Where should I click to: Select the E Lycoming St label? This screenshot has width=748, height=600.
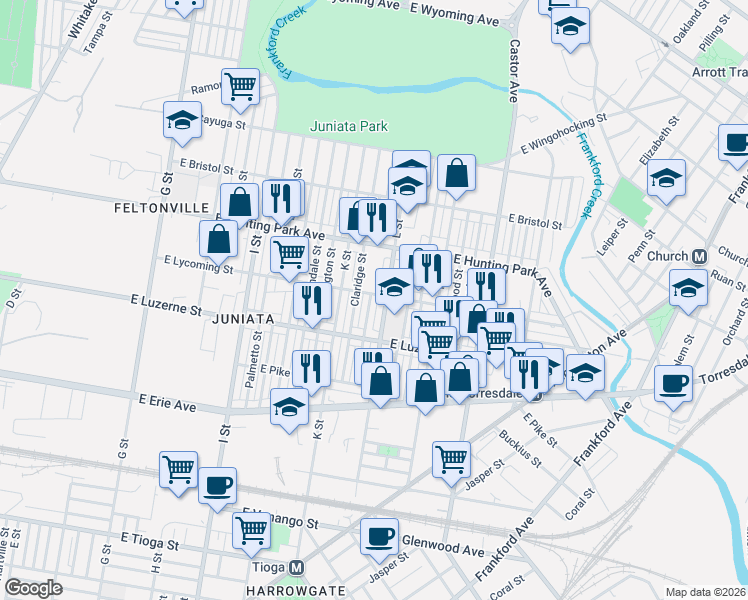pos(198,265)
